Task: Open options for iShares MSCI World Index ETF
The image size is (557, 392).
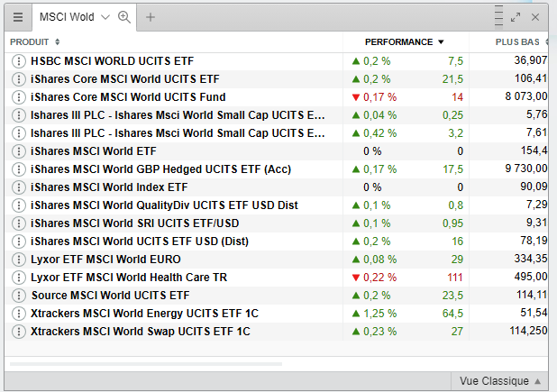Action: [18, 187]
